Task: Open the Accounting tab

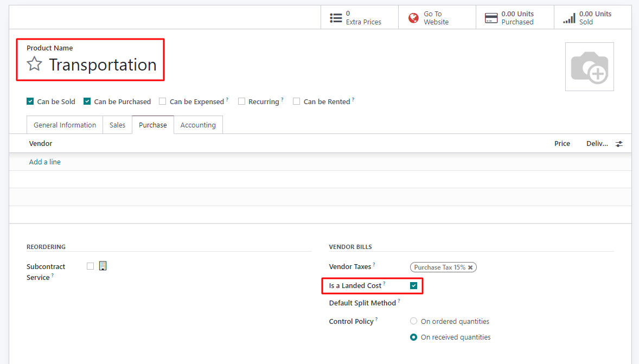Action: click(198, 125)
